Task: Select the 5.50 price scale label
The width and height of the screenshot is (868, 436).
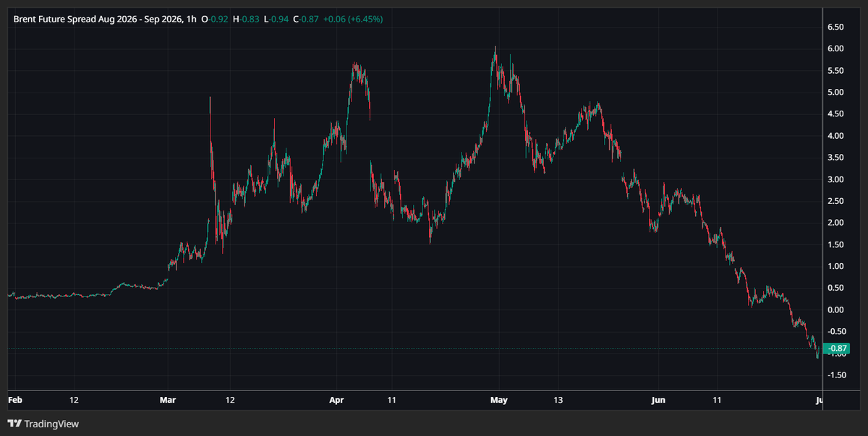Action: click(837, 71)
